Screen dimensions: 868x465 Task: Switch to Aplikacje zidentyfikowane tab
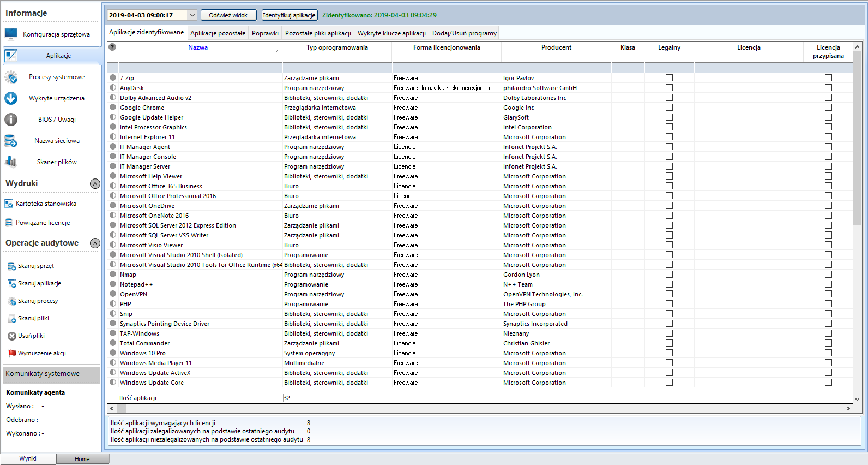pyautogui.click(x=147, y=32)
